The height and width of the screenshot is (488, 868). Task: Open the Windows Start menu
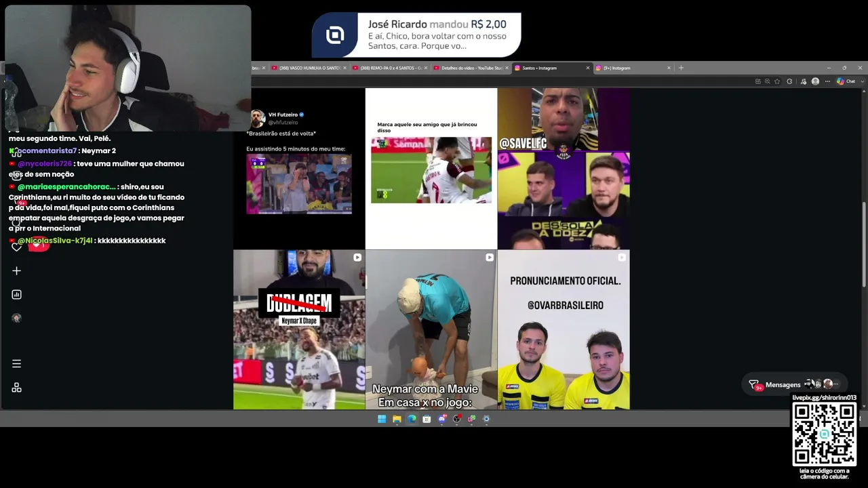point(382,419)
